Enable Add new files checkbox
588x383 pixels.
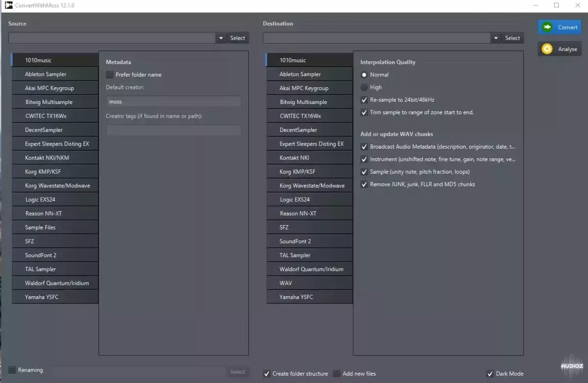coord(337,374)
